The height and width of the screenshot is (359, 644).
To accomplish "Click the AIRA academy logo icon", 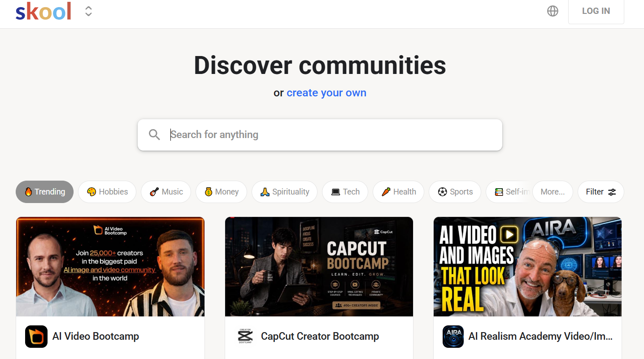I will [x=453, y=337].
